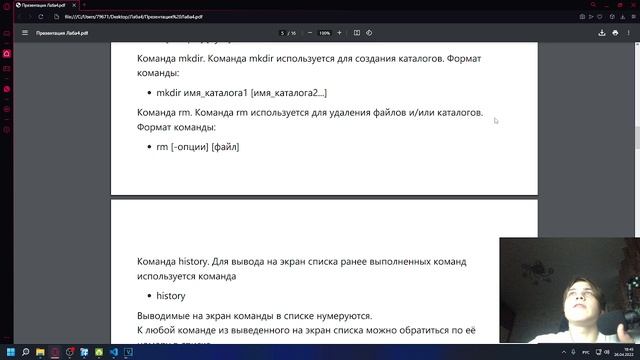Click the PDF vertical scrollbar thumb
Image resolution: width=640 pixels, height=360 pixels.
pyautogui.click(x=637, y=138)
